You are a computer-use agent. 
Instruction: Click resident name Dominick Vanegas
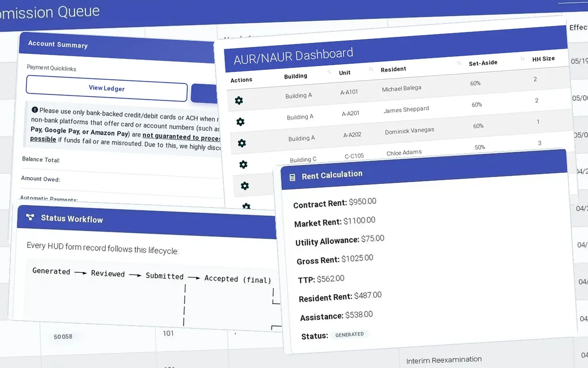(x=409, y=131)
